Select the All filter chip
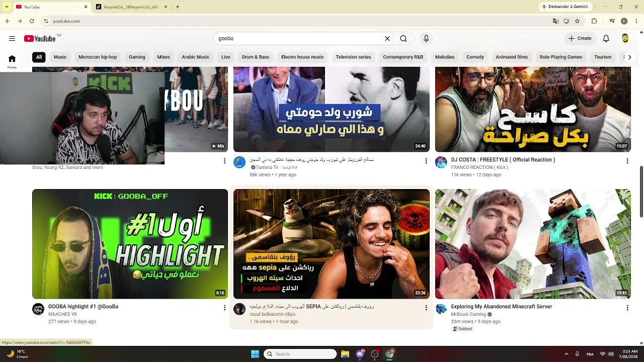644x362 pixels. [39, 57]
